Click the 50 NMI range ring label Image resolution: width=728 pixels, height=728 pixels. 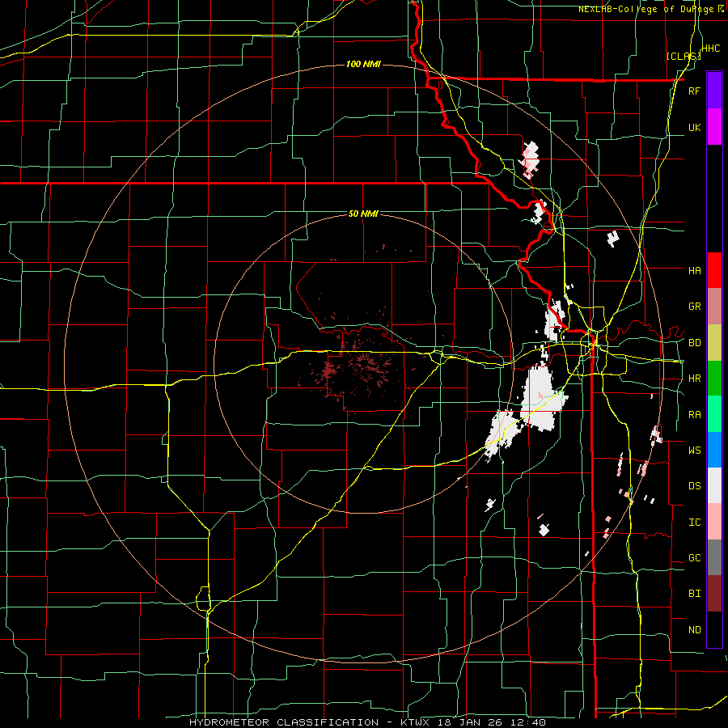(363, 214)
